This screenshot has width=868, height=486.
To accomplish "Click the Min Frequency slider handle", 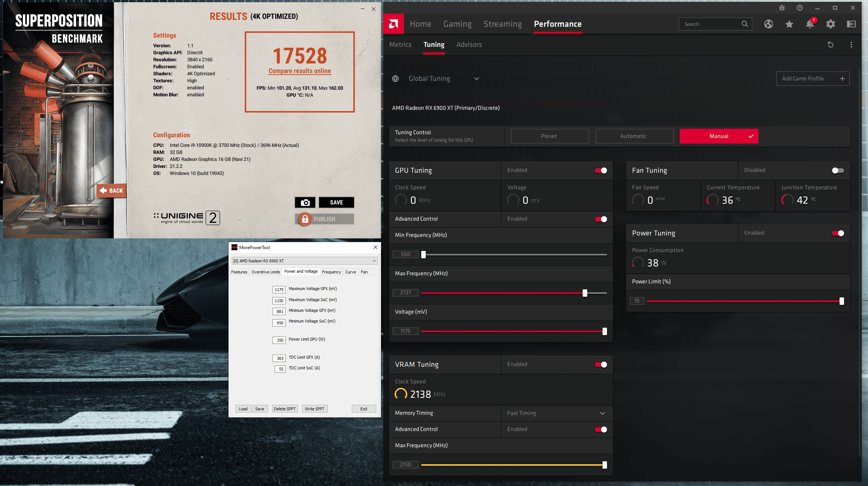I will 423,255.
